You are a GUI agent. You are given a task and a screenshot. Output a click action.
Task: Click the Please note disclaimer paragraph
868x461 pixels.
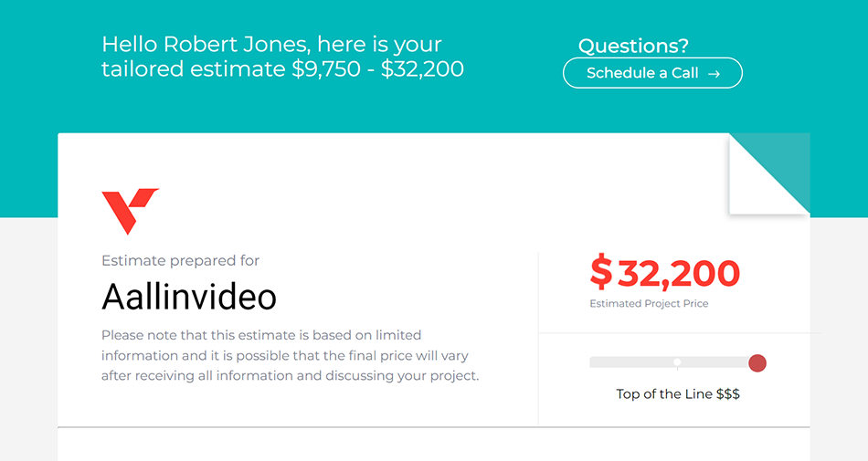click(290, 355)
